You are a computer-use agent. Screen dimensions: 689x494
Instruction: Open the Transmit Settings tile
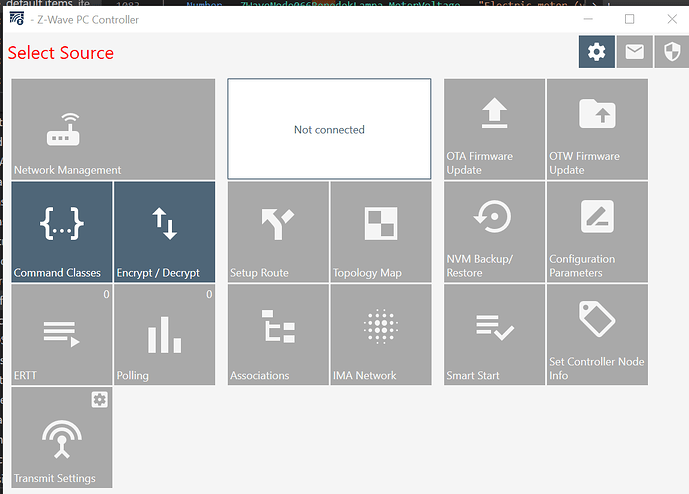(x=62, y=440)
